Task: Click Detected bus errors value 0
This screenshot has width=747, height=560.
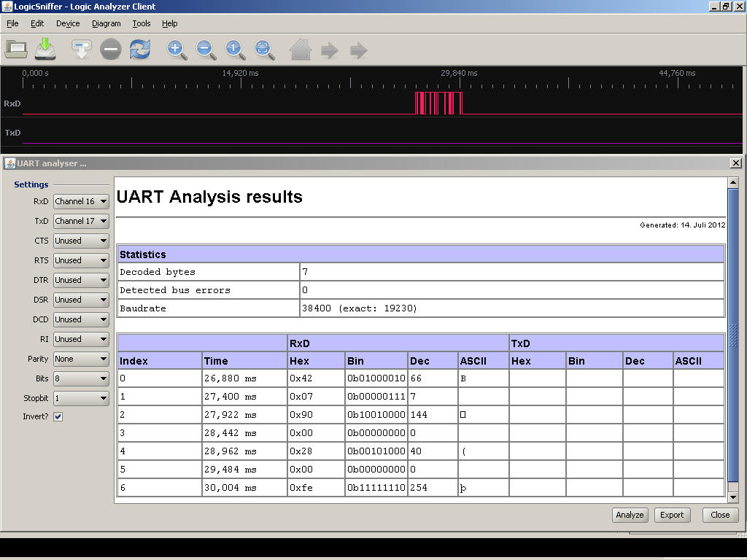Action: pos(512,290)
